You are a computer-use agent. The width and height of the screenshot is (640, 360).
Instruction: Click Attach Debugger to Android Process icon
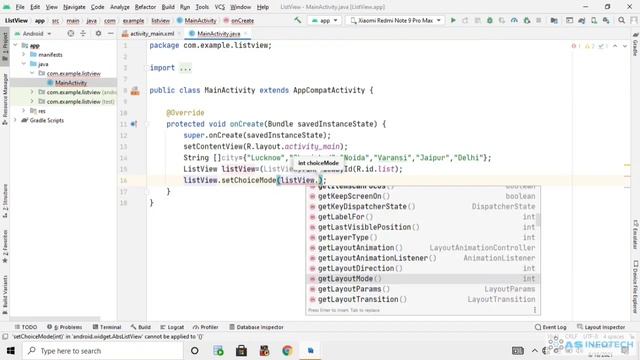[x=527, y=20]
